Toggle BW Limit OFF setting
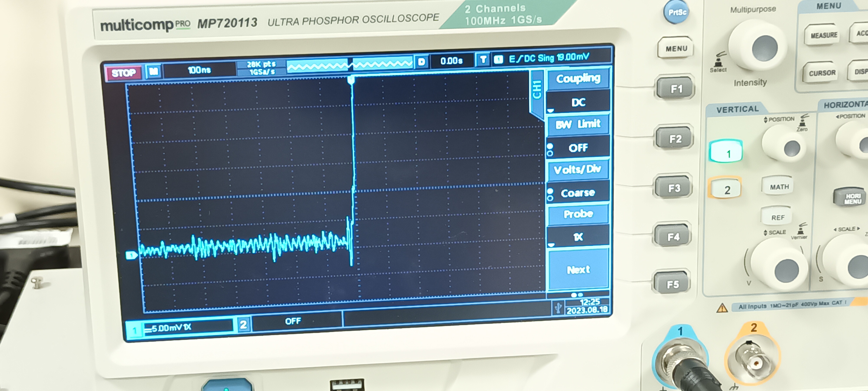 578,148
